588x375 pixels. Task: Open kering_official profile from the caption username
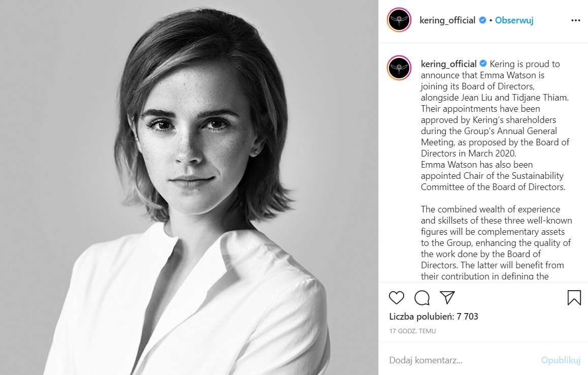(448, 64)
